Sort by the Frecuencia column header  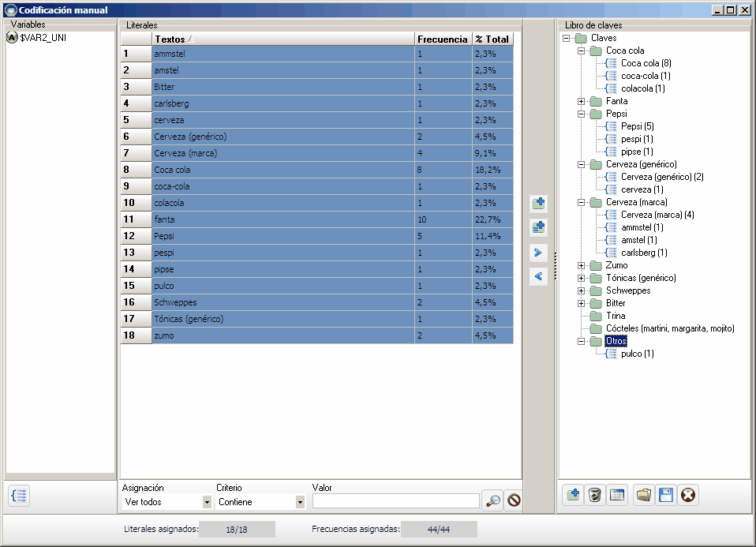(443, 39)
